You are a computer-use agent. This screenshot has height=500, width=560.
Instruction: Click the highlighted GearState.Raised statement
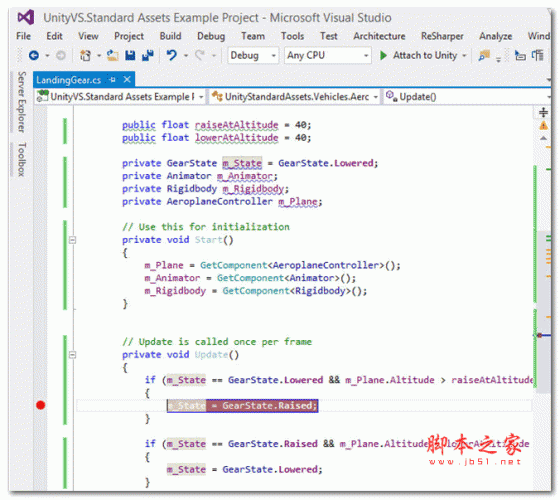point(242,406)
